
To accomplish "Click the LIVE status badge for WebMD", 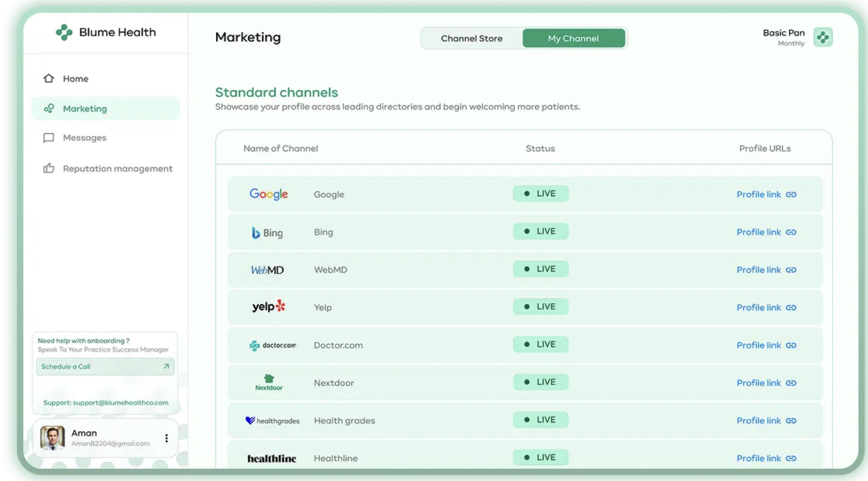I will pyautogui.click(x=541, y=269).
